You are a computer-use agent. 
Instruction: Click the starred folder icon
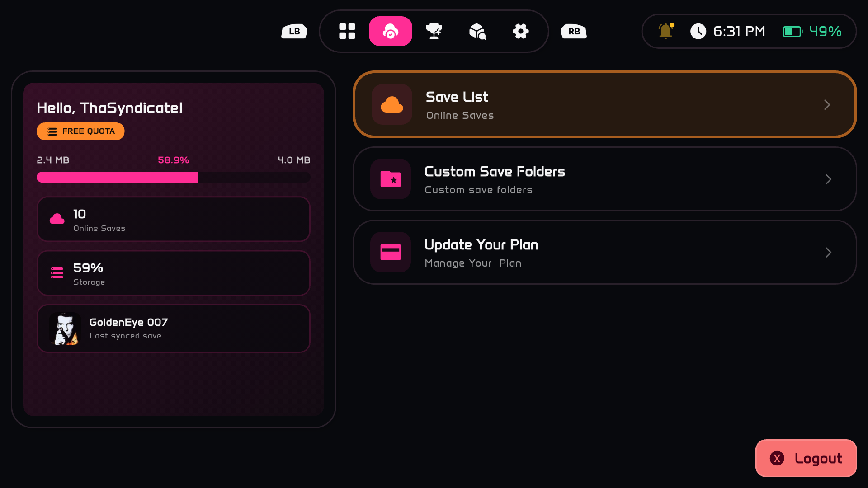(391, 179)
